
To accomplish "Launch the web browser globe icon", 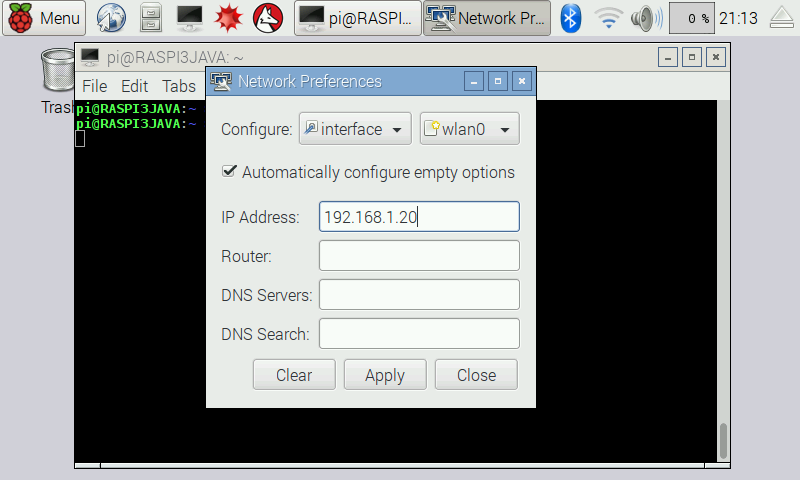I will coord(112,18).
